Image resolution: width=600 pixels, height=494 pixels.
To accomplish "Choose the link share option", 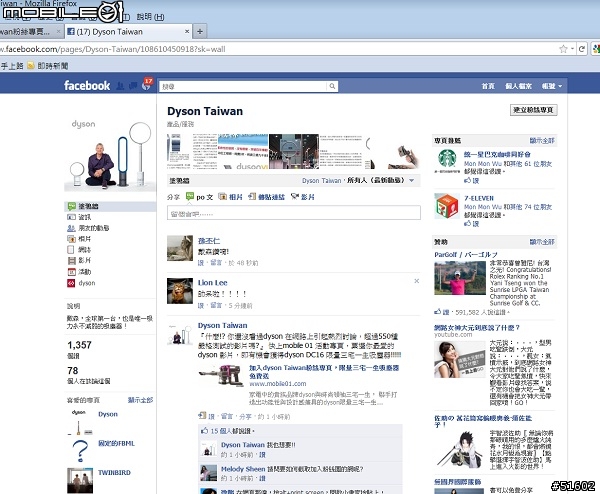I will [x=266, y=197].
